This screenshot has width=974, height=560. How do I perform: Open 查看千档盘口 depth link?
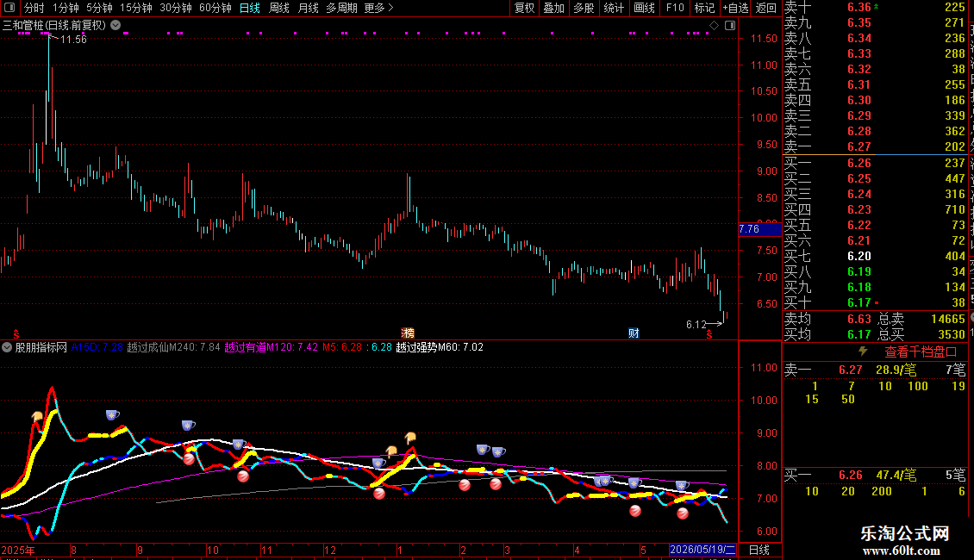pos(921,352)
